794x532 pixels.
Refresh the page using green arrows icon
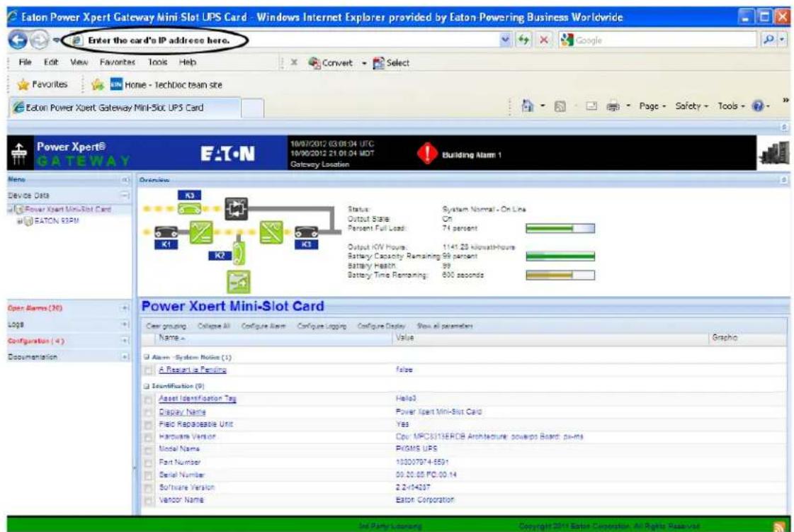tap(523, 40)
